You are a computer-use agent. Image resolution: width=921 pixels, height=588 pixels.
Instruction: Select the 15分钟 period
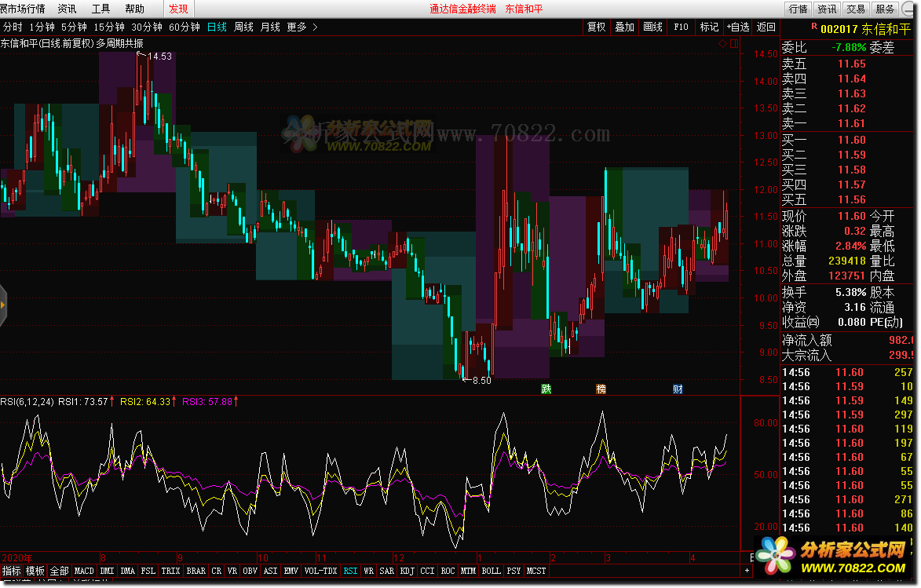pos(109,27)
